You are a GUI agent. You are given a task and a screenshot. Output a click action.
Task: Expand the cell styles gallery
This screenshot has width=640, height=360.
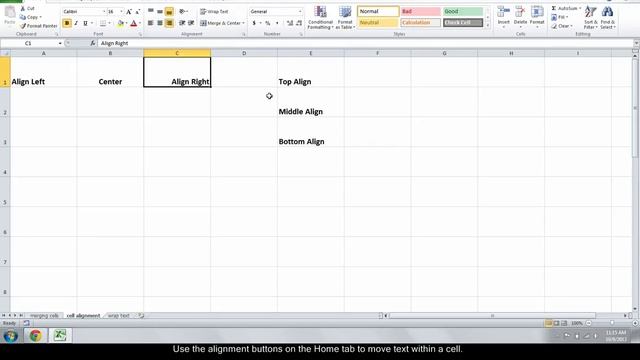pyautogui.click(x=487, y=25)
